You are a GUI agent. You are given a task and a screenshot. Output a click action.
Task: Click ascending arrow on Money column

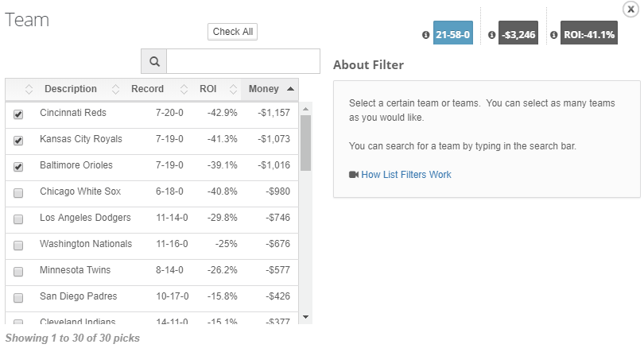click(x=291, y=89)
